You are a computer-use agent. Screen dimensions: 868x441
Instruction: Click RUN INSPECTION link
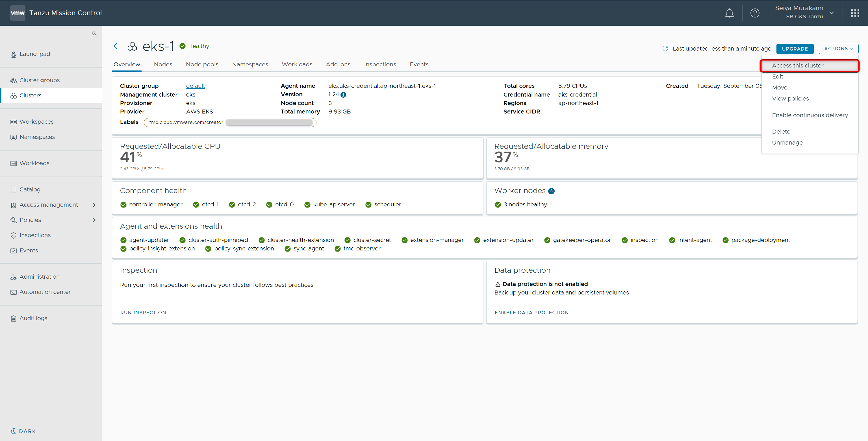tap(143, 313)
